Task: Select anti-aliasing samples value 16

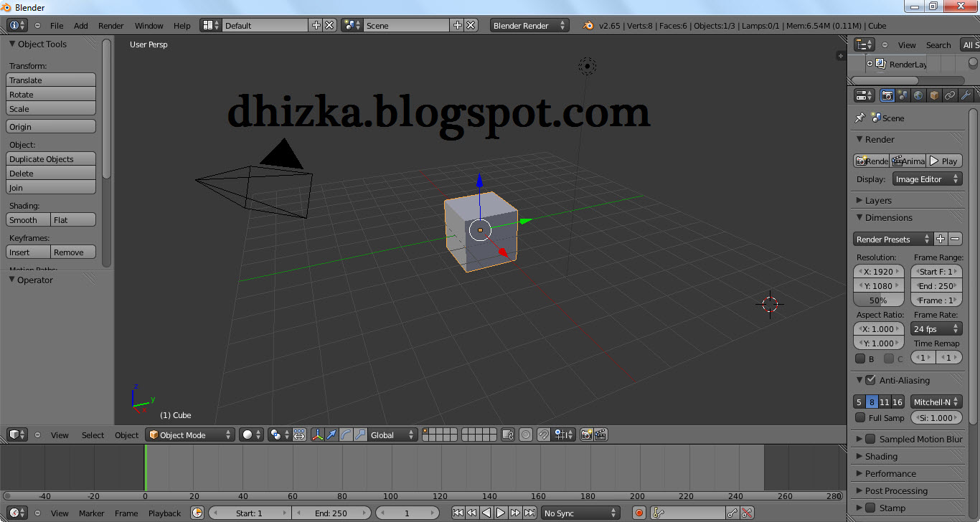Action: point(897,402)
